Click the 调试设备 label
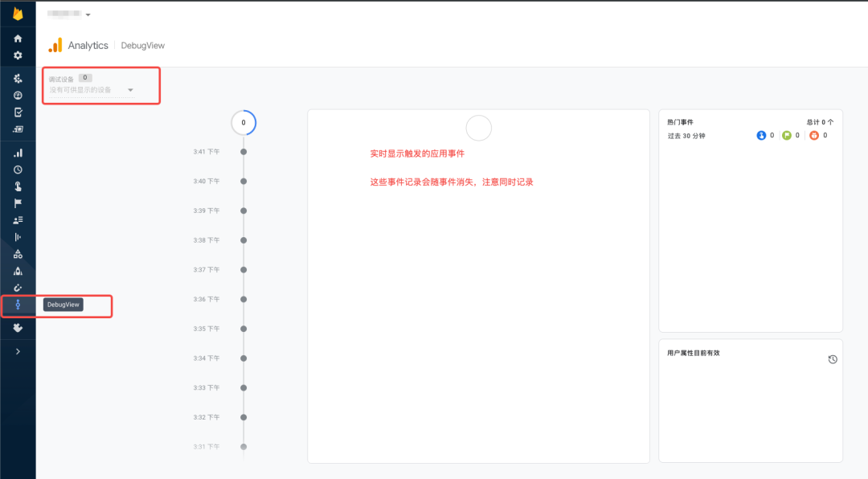 tap(61, 80)
